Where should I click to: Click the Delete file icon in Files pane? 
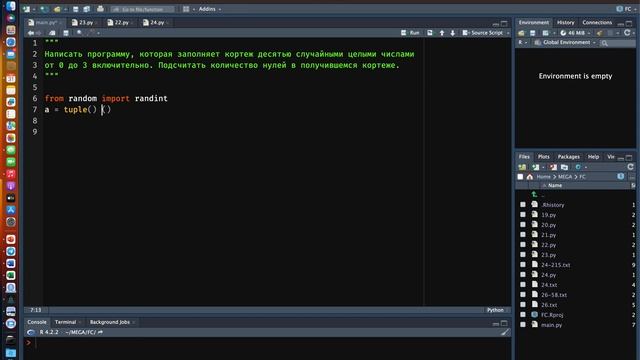click(553, 167)
